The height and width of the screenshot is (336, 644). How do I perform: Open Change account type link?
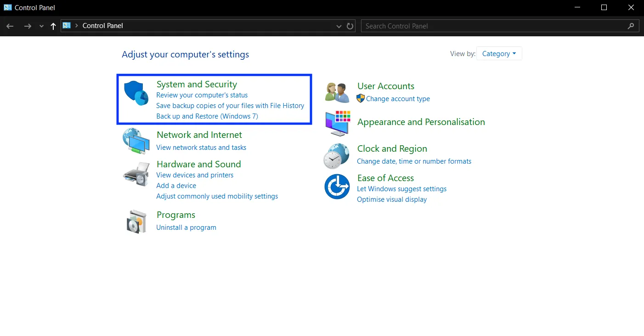(397, 98)
